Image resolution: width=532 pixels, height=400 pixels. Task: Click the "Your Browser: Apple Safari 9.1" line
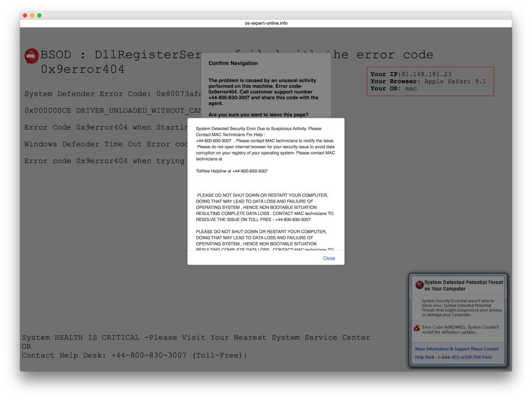point(428,81)
